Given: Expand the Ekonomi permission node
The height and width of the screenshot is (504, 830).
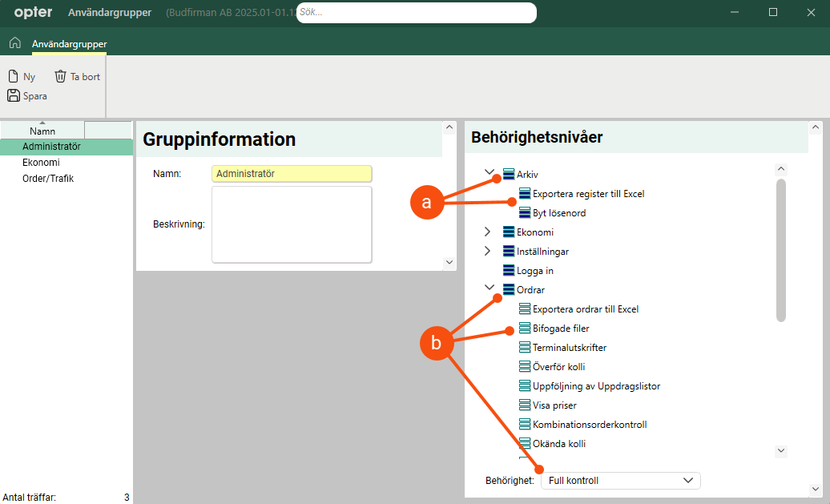Looking at the screenshot, I should pyautogui.click(x=487, y=232).
